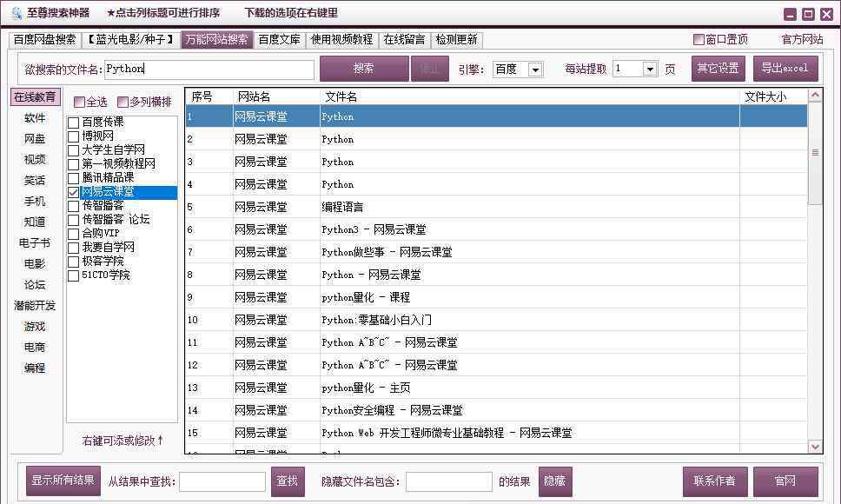Click the results scrollbar down arrow
841x504 pixels.
815,446
